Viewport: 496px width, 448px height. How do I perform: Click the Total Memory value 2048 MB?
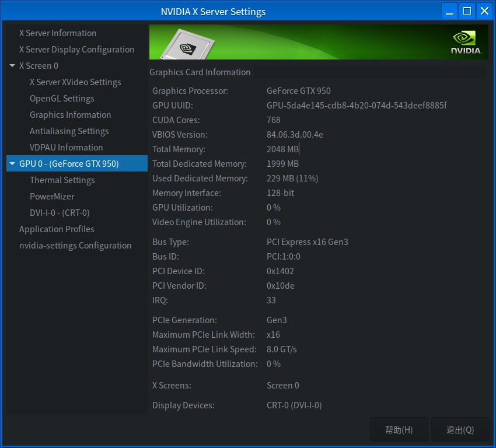click(x=282, y=149)
